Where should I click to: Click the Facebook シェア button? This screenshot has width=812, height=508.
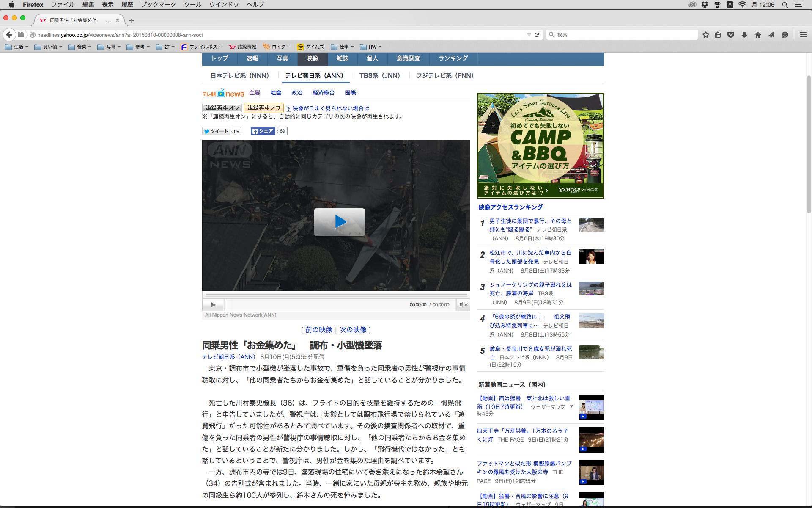click(x=263, y=131)
